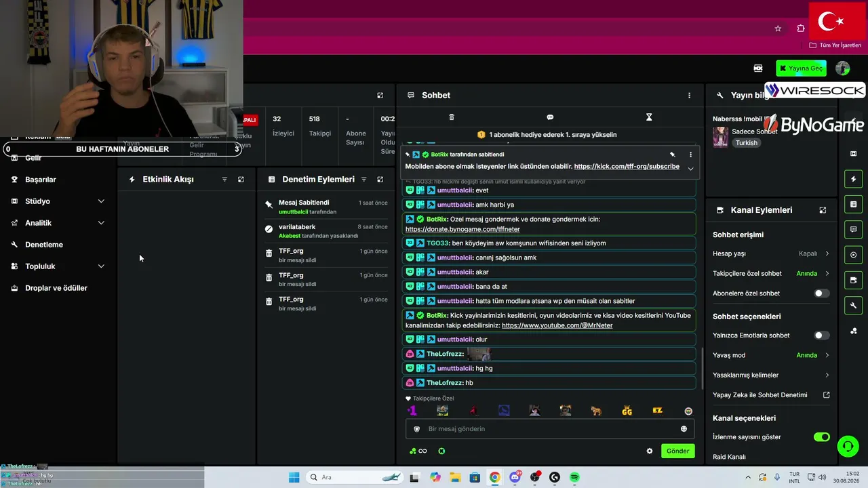Expand pinned message with chevron

coord(690,169)
